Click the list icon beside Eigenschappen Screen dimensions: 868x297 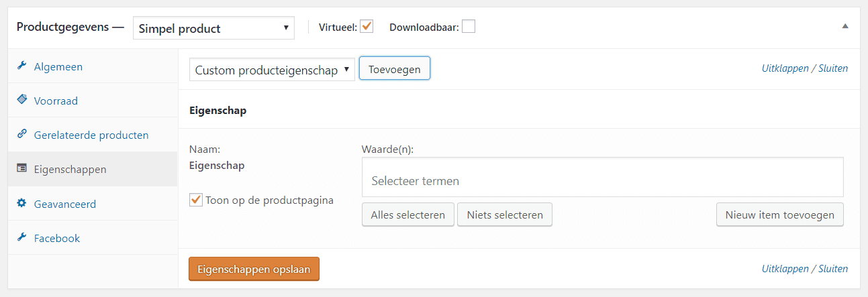[21, 169]
